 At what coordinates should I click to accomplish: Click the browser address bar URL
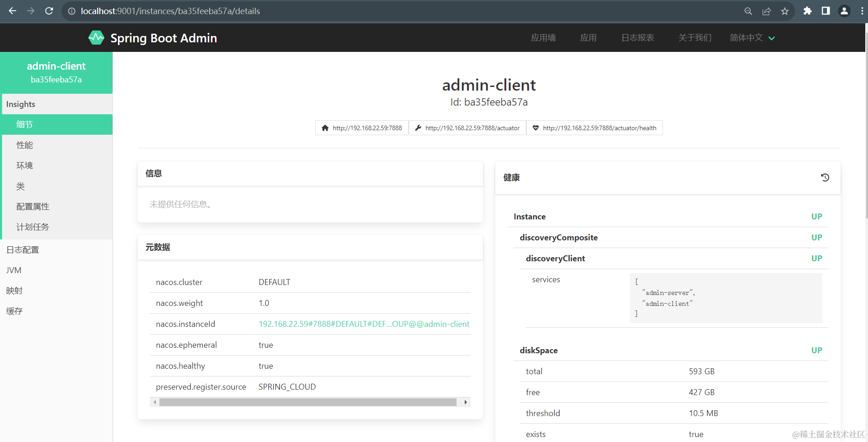[x=170, y=11]
